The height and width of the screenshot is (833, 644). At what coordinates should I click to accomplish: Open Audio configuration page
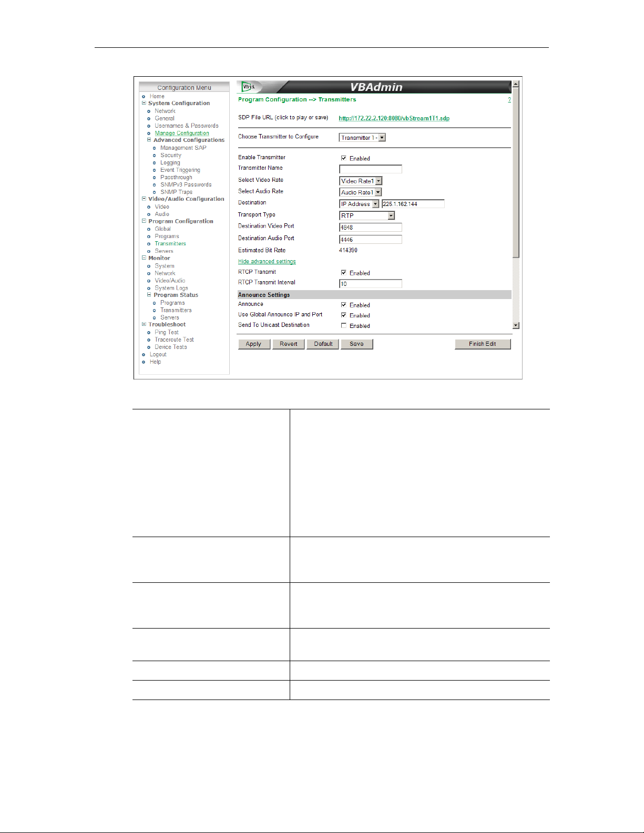coord(162,214)
